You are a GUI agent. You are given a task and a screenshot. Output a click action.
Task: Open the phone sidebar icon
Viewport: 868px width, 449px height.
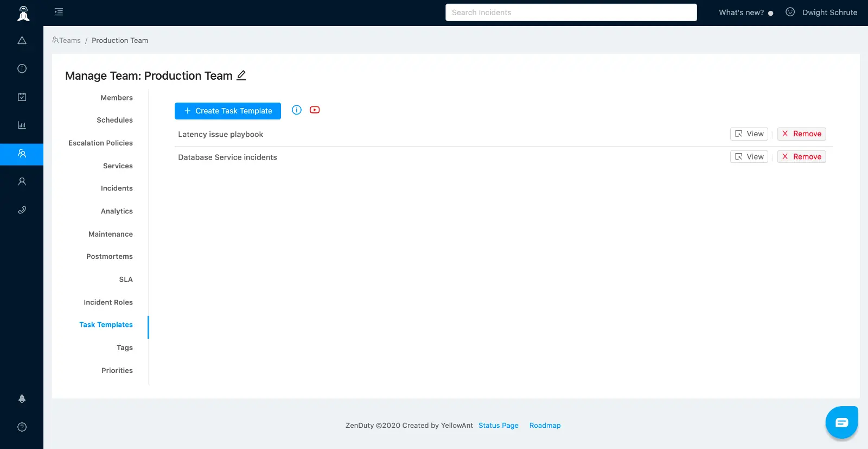point(22,210)
